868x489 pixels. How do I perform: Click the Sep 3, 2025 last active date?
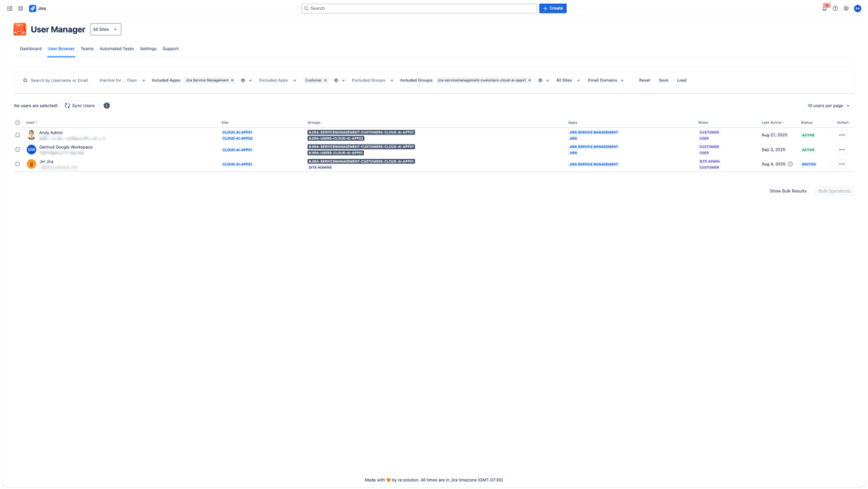pyautogui.click(x=774, y=149)
